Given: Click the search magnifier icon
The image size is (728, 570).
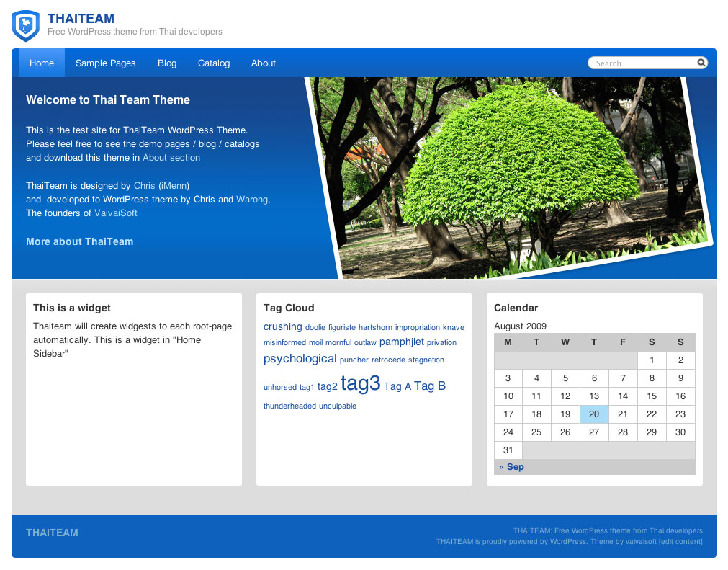Looking at the screenshot, I should click(701, 63).
